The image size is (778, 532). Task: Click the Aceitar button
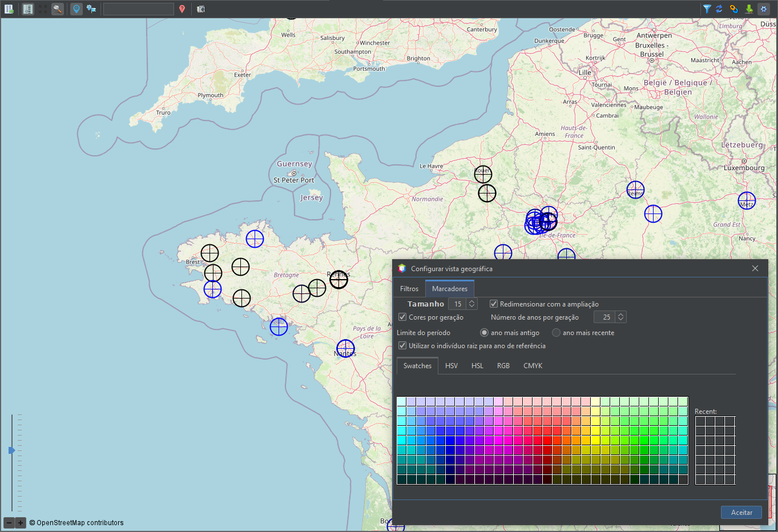(741, 512)
